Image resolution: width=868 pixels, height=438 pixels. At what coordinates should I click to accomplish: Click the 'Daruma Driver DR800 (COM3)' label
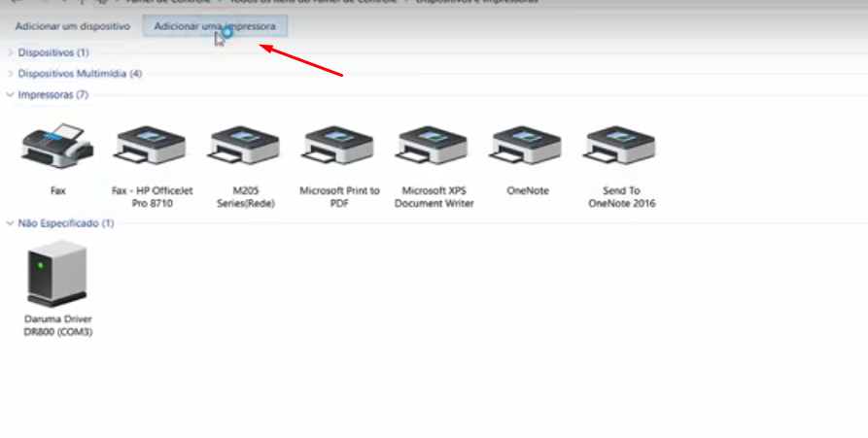point(57,325)
